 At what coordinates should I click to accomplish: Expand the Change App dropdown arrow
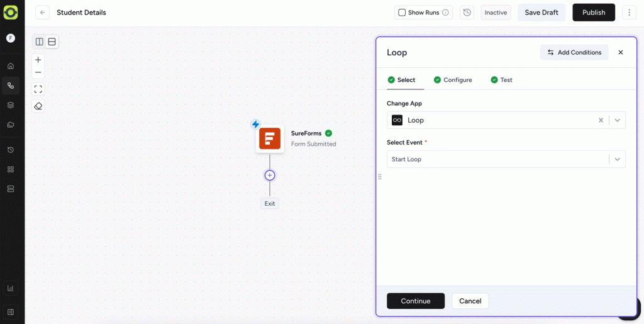click(617, 120)
